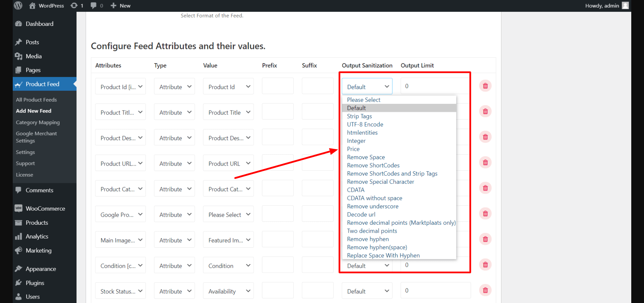Select Strip Tags sanitization option
644x303 pixels.
399,116
